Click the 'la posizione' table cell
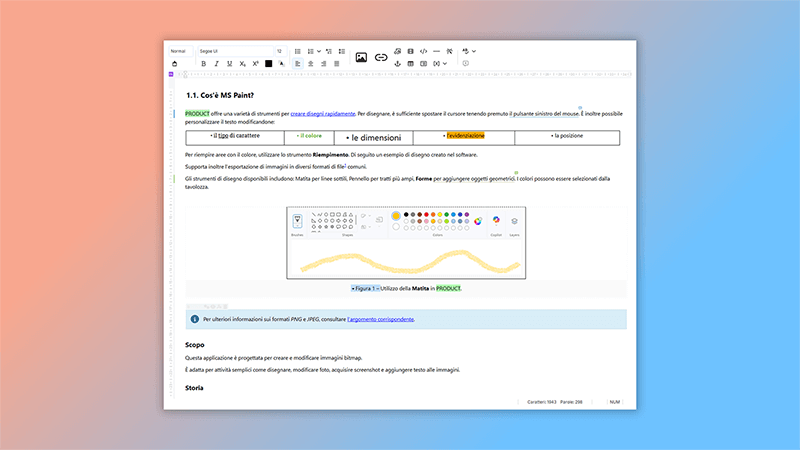 click(567, 136)
